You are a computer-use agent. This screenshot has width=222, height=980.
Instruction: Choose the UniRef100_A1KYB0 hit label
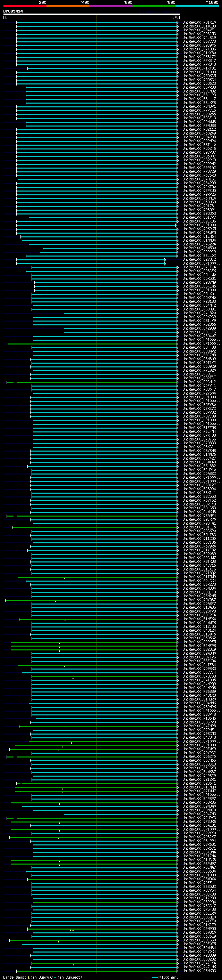point(199,53)
